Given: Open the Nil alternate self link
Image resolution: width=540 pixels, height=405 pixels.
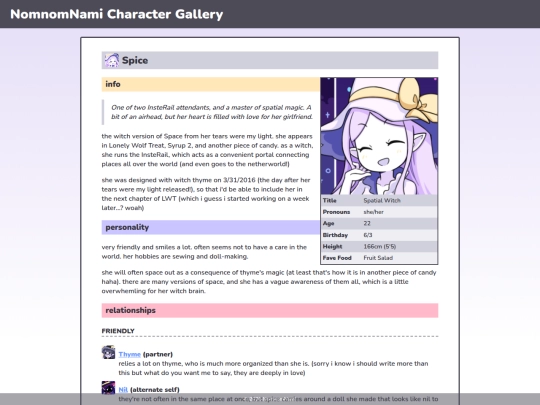Looking at the screenshot, I should [123, 390].
